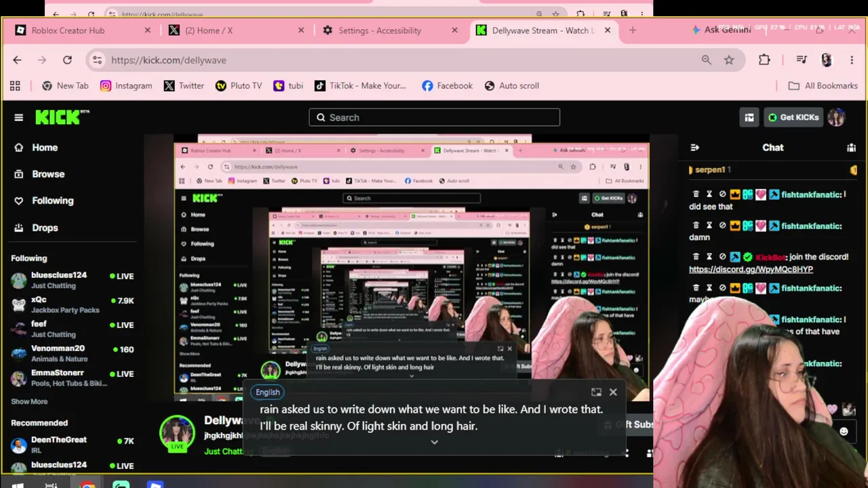Open the Facebook bookmark
The image size is (868, 488).
447,85
